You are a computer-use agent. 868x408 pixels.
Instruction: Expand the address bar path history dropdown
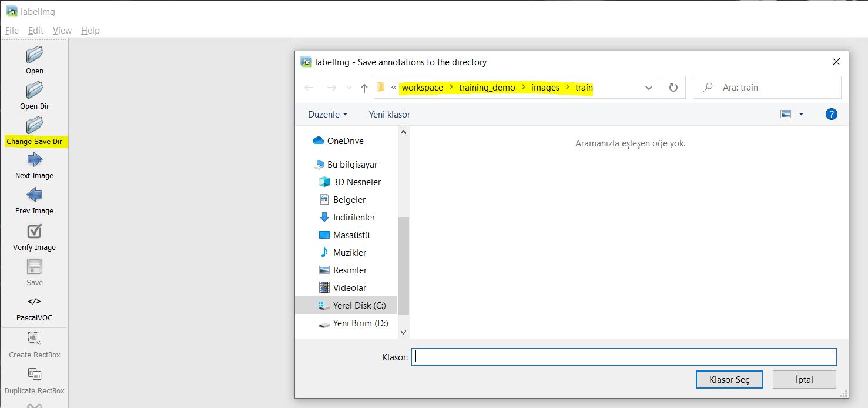[x=649, y=88]
